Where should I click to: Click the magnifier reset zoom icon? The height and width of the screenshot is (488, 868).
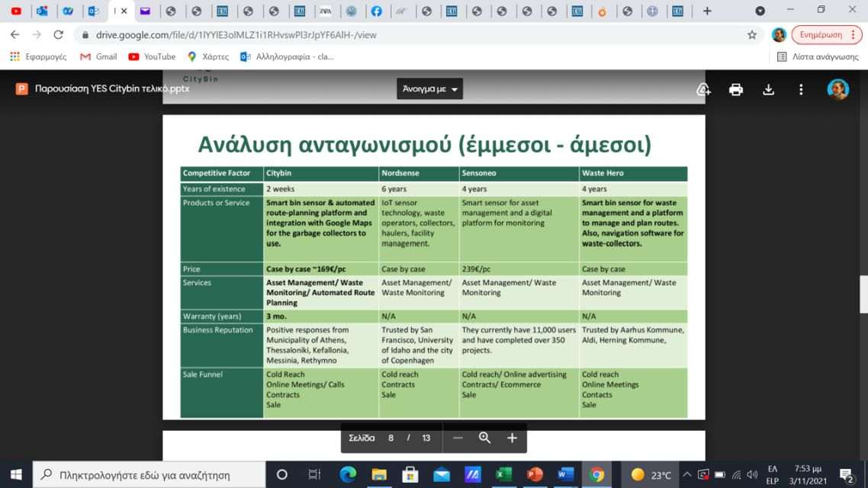tap(484, 438)
